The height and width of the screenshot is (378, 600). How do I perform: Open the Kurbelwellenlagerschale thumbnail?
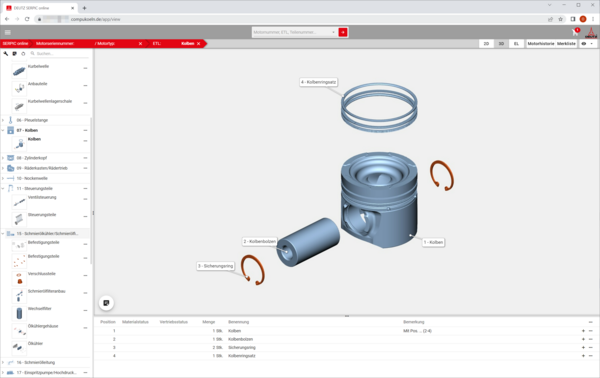coord(19,106)
